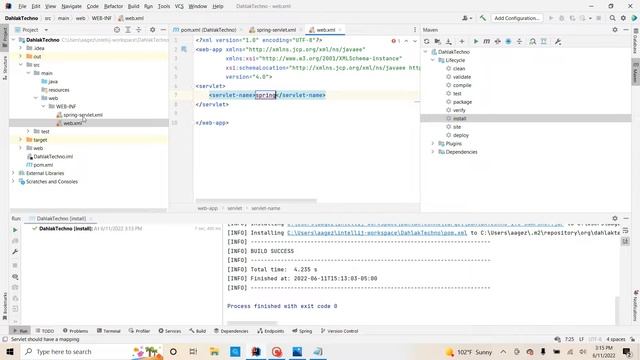Add Maven project with plus icon

[462, 42]
